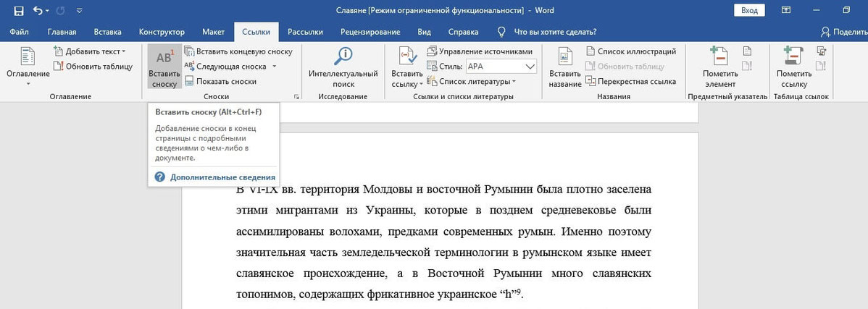
Task: Click the Вставить сноску footnote button
Action: [164, 67]
